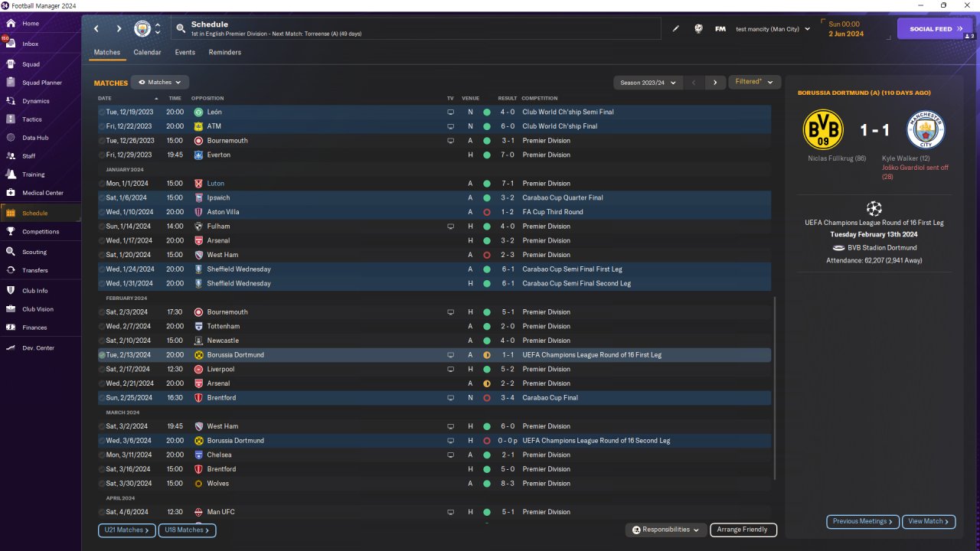The height and width of the screenshot is (551, 980).
Task: Go to the next season arrow
Action: [x=715, y=82]
